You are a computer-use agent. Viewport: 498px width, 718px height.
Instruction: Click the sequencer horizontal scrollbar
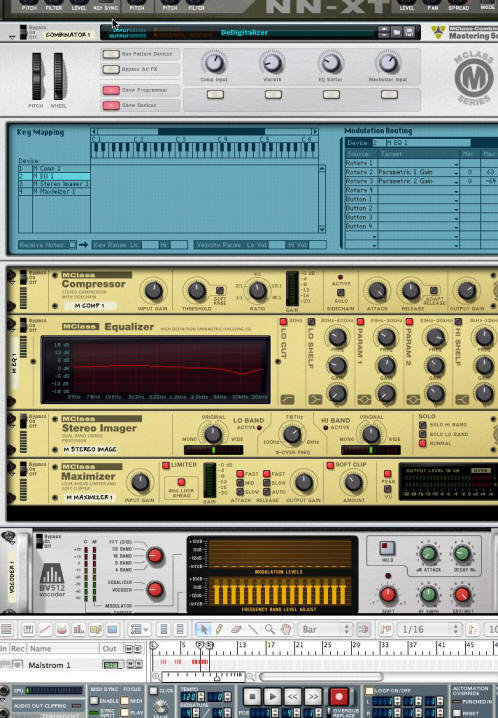pyautogui.click(x=321, y=676)
